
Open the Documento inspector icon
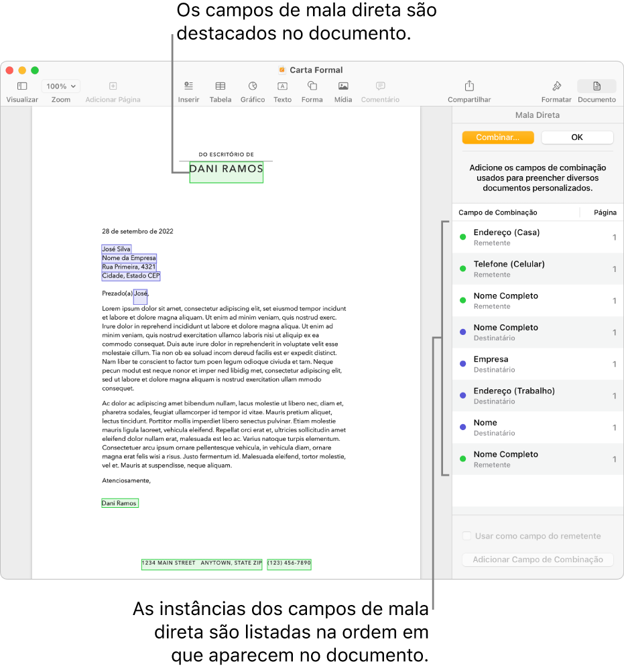[x=597, y=86]
